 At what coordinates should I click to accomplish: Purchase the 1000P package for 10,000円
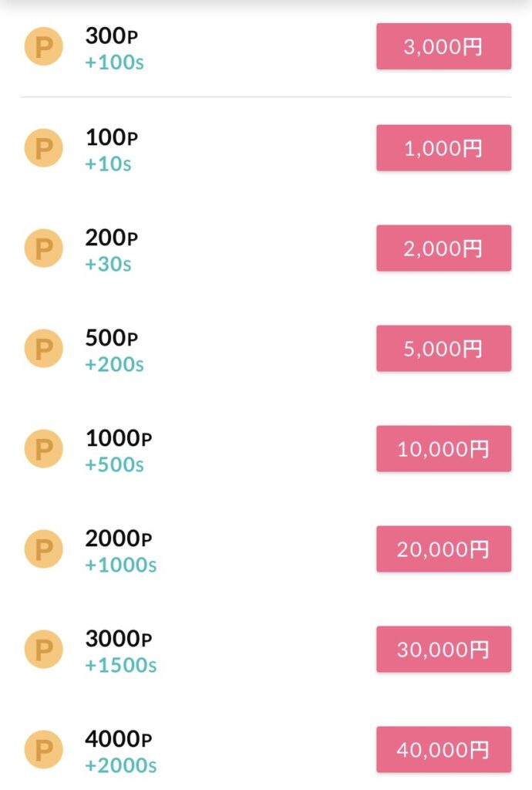(x=443, y=448)
